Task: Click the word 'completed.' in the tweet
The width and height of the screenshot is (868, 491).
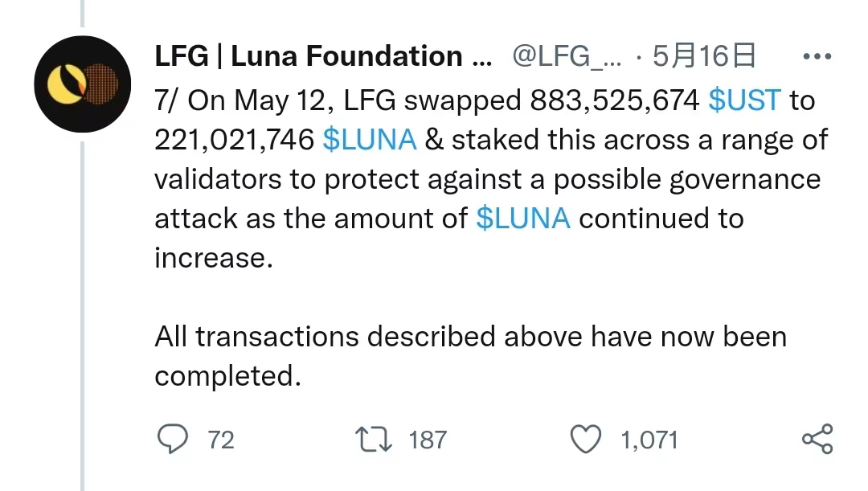Action: 227,376
